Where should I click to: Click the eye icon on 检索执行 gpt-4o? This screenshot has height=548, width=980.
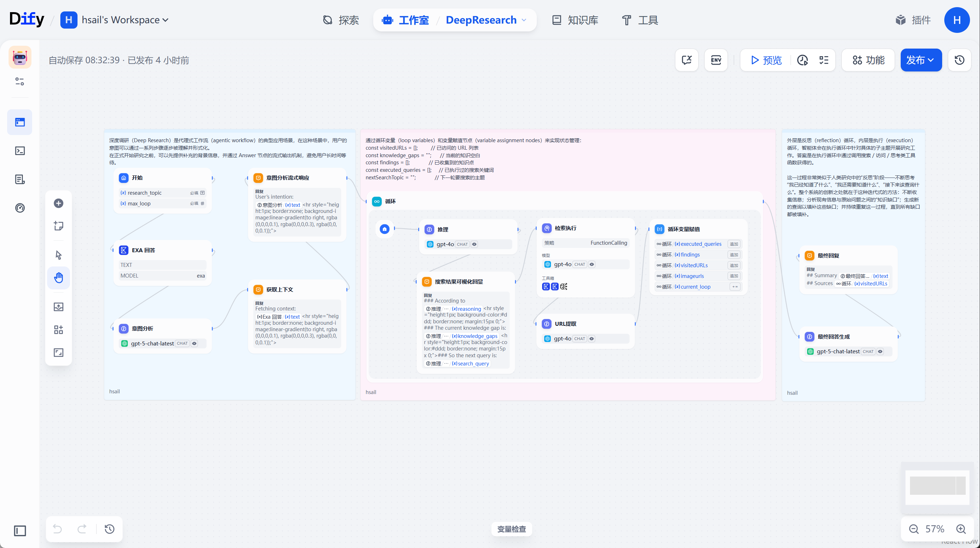tap(591, 264)
